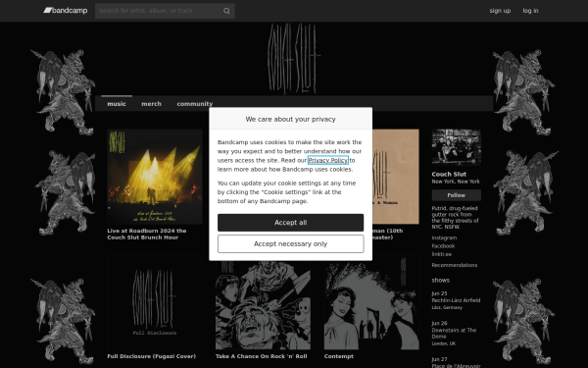Viewport: 588px width, 368px height.
Task: Open the brown-cover album thumbnail behind dialog
Action: click(396, 177)
